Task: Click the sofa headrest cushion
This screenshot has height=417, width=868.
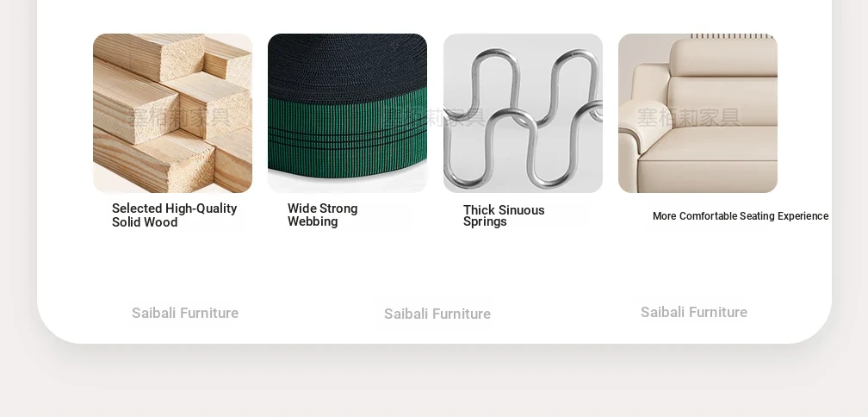Action: click(723, 58)
